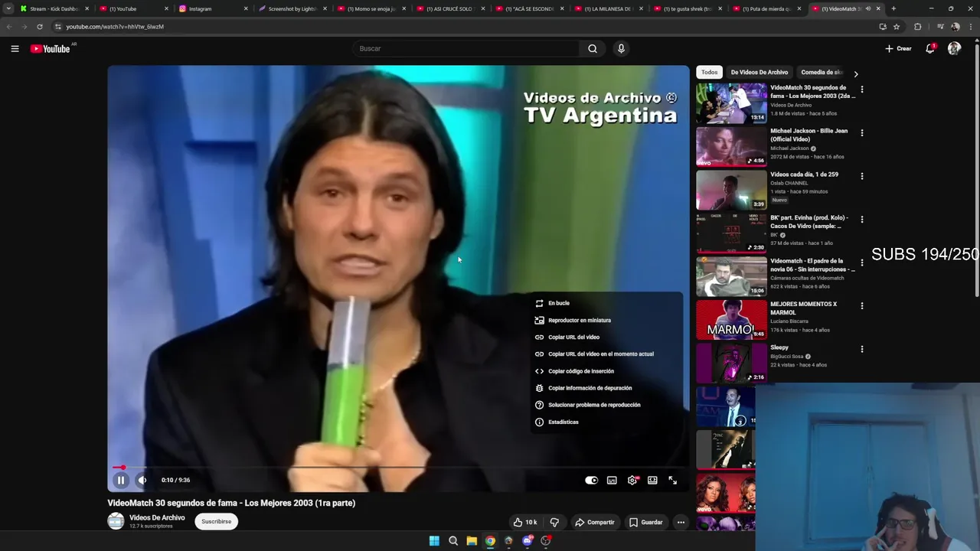This screenshot has width=980, height=551.
Task: Click Guardar to save video
Action: [x=645, y=522]
